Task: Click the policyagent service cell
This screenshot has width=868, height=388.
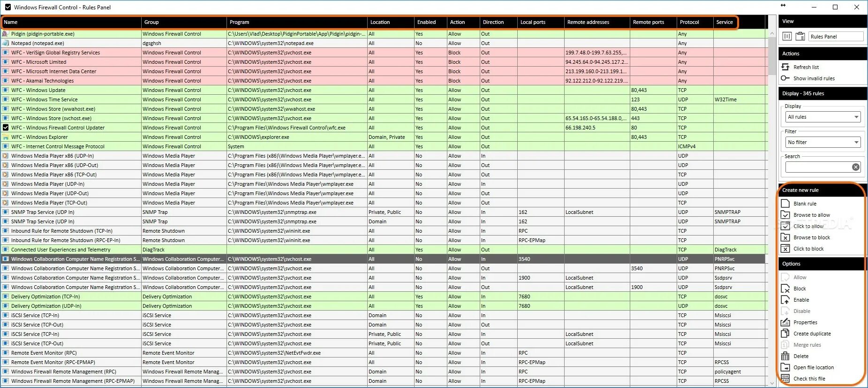Action: 739,372
